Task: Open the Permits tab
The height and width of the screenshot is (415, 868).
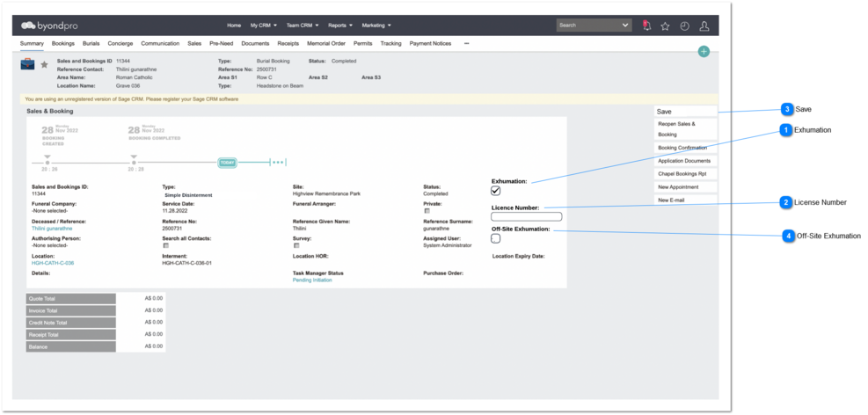Action: point(363,43)
